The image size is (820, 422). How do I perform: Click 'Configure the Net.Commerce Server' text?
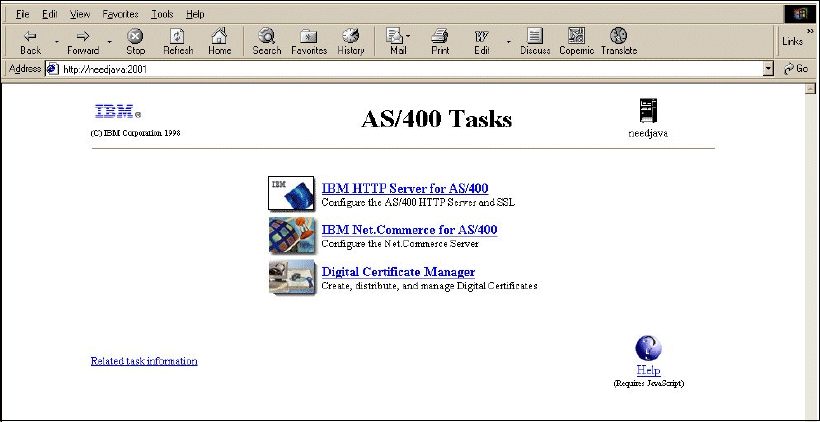coord(400,244)
